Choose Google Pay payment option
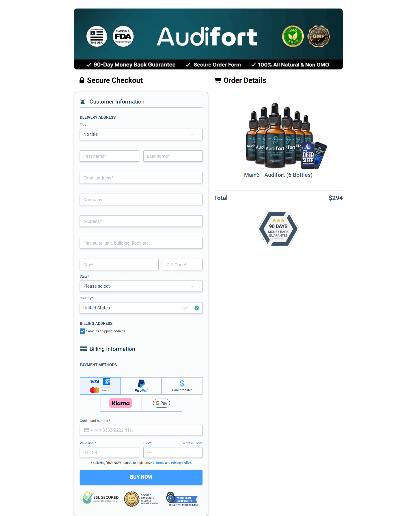 tap(161, 403)
